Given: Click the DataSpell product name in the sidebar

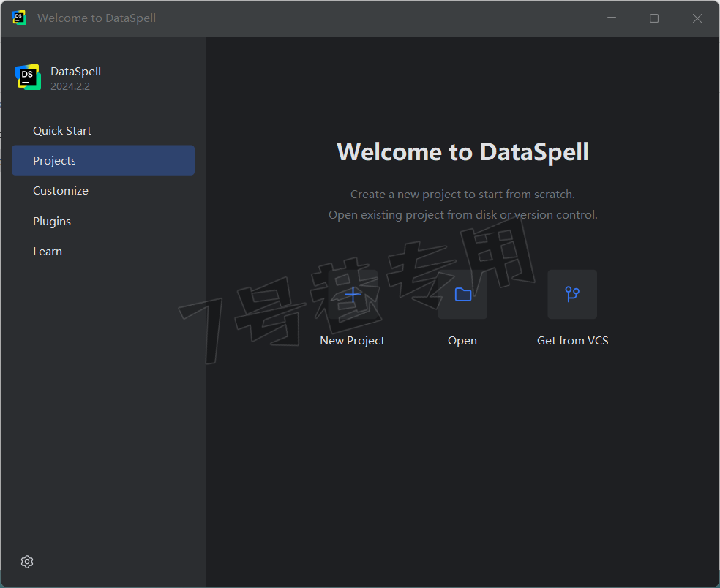Looking at the screenshot, I should click(x=76, y=71).
